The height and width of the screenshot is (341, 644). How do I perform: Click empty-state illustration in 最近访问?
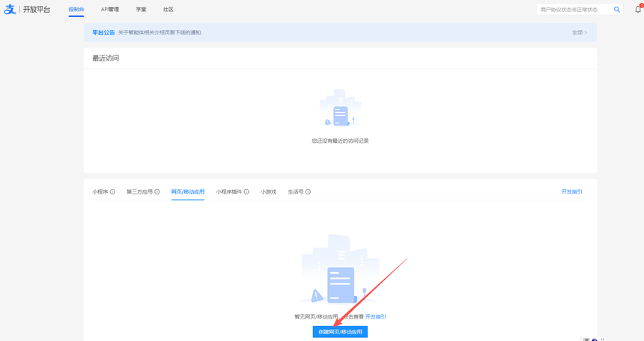click(x=340, y=110)
